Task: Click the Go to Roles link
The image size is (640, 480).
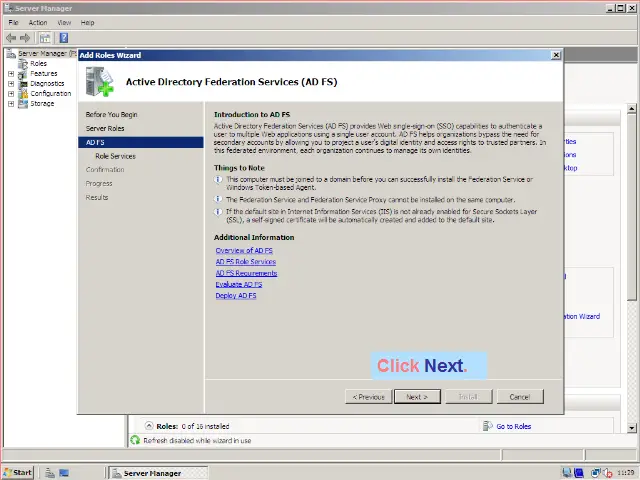Action: point(513,427)
